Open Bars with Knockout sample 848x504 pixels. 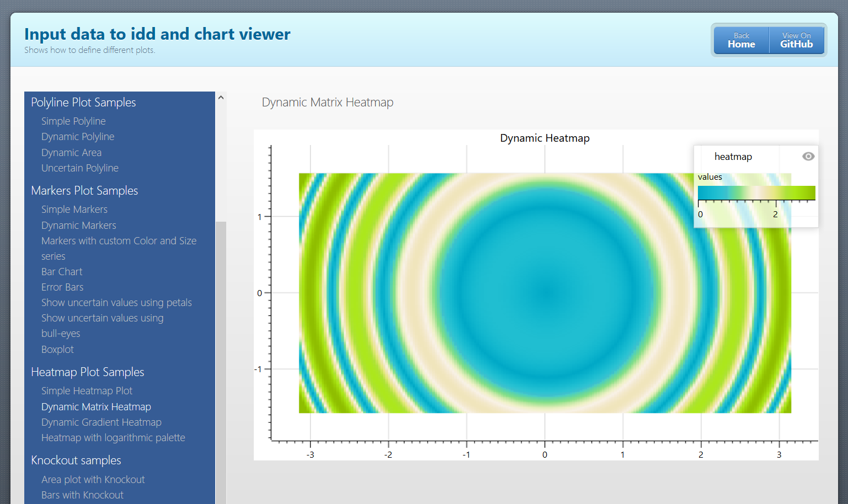[82, 495]
